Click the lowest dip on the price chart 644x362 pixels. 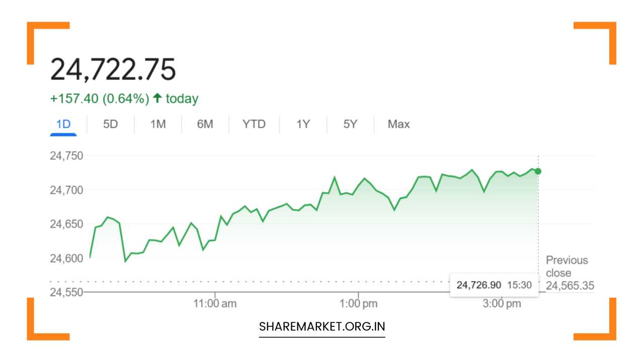pyautogui.click(x=124, y=262)
